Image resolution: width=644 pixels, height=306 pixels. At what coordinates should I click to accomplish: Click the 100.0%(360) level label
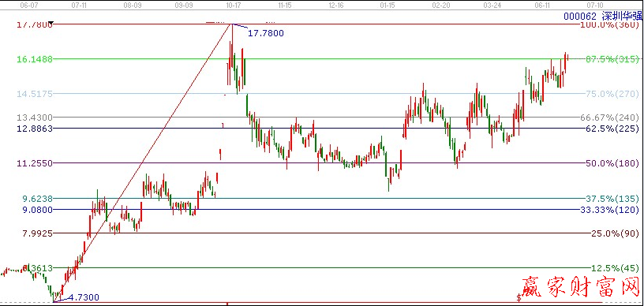click(609, 24)
